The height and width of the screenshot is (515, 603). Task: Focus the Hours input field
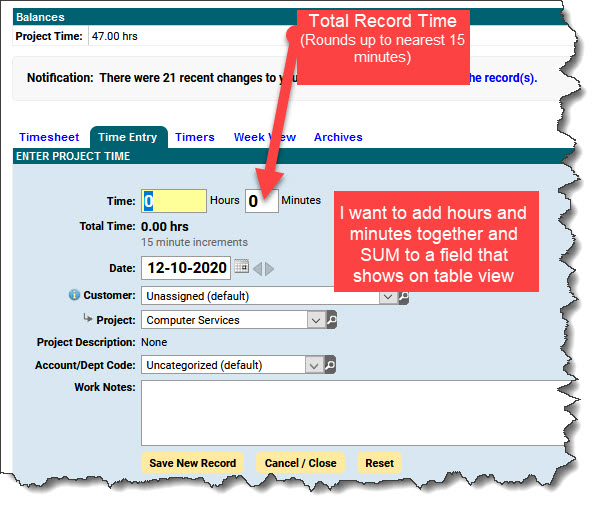point(174,201)
